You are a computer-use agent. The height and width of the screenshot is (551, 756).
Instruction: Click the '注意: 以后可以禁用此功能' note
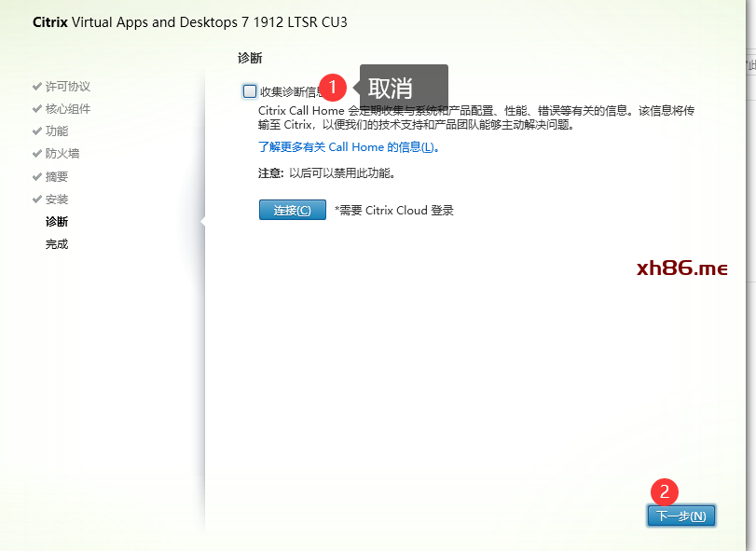[x=326, y=173]
